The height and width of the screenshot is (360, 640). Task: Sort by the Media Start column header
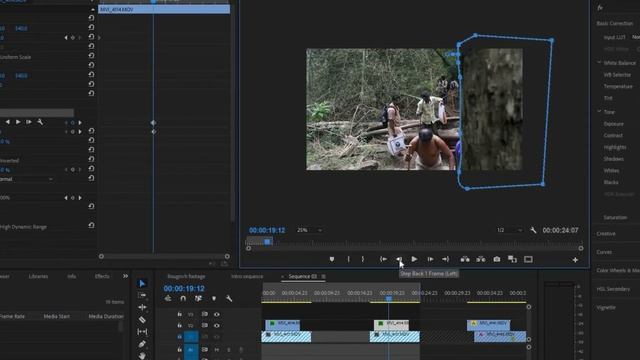[56, 316]
